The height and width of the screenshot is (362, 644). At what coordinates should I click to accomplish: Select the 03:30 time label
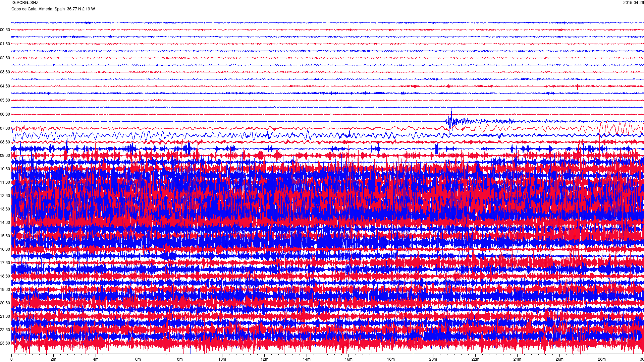click(5, 72)
